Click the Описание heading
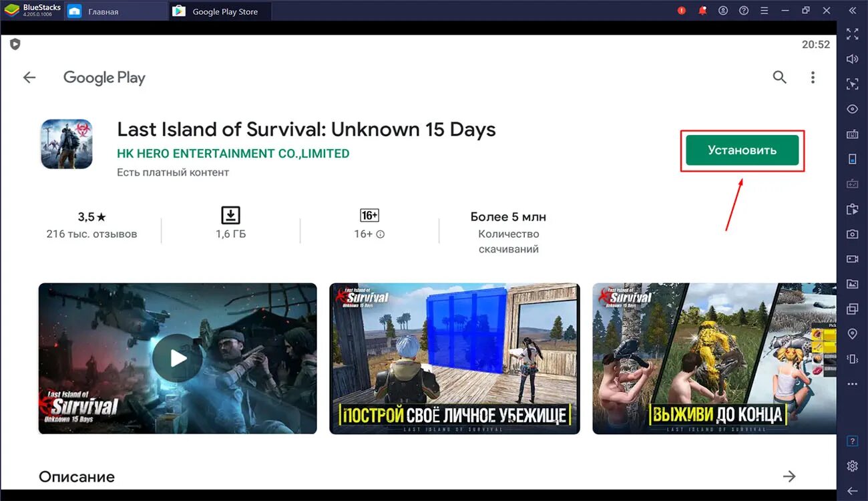Viewport: 868px width, 501px height. [x=77, y=477]
